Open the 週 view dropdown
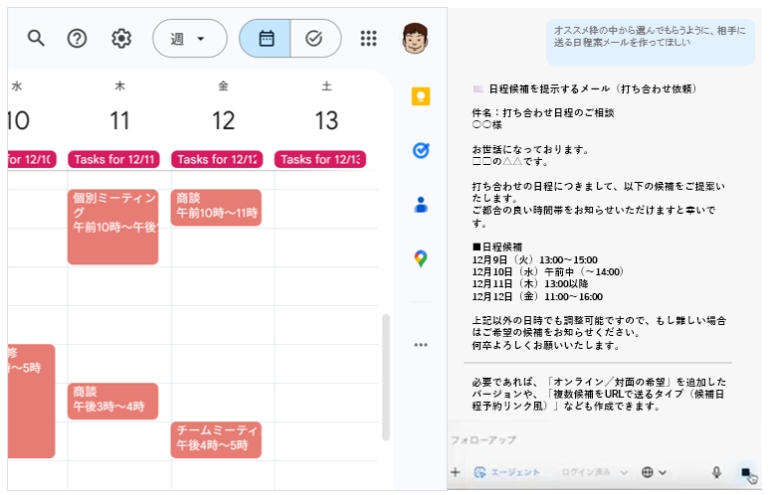The width and height of the screenshot is (770, 495). pos(190,38)
